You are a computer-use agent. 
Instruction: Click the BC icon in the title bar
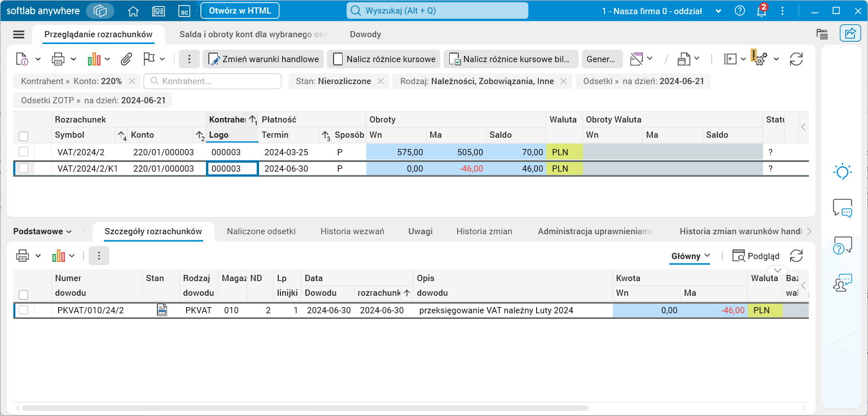(x=183, y=11)
